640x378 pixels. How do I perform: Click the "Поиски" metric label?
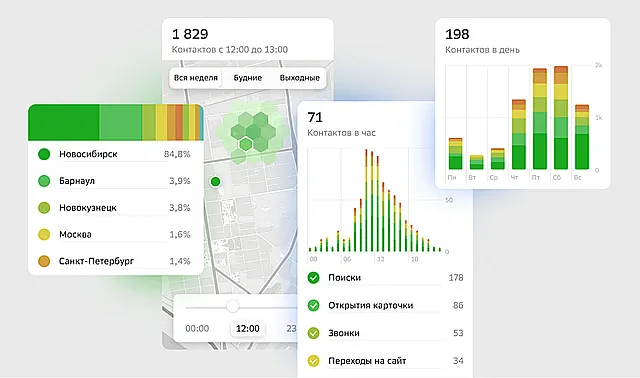coord(344,278)
